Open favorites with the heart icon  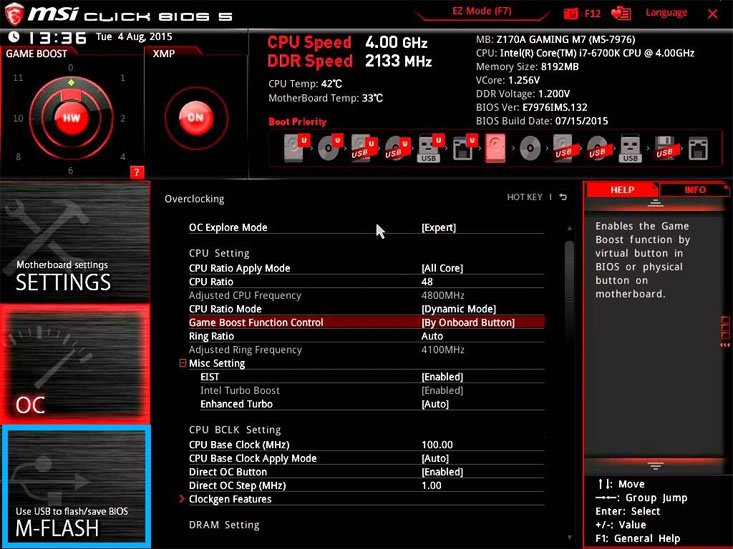tap(621, 13)
